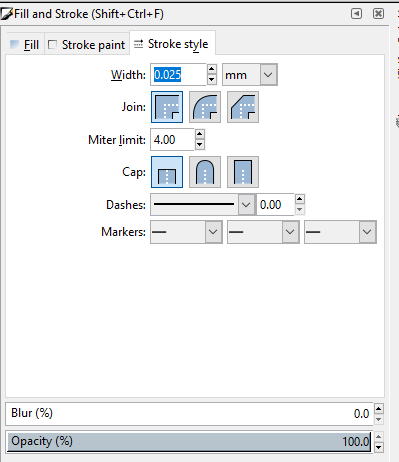Image resolution: width=399 pixels, height=462 pixels.
Task: Click the Blur (%) slider bar
Action: pyautogui.click(x=189, y=413)
